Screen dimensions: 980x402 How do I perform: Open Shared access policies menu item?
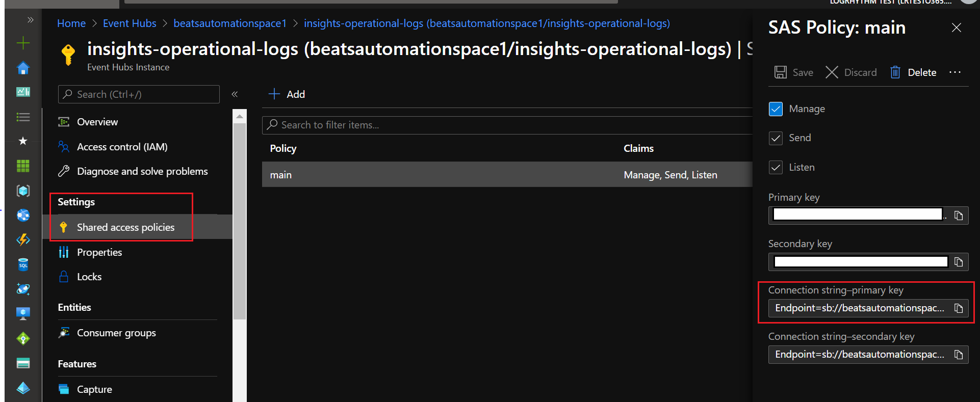click(x=125, y=227)
